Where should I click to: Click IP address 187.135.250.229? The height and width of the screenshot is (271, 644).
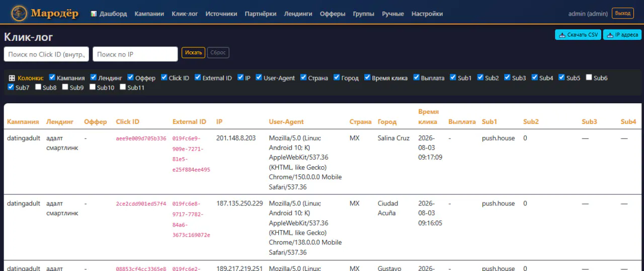click(x=239, y=204)
